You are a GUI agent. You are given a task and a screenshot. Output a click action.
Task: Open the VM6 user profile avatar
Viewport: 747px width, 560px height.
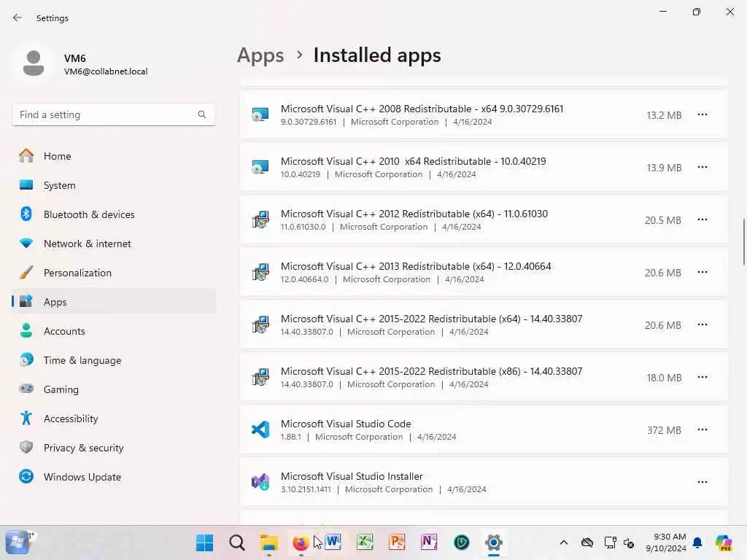[x=34, y=63]
